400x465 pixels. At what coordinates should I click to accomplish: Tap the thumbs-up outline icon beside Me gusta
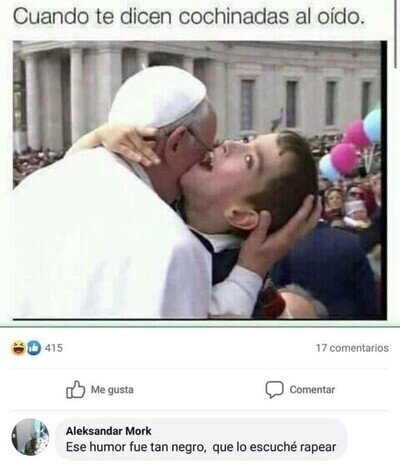(76, 389)
